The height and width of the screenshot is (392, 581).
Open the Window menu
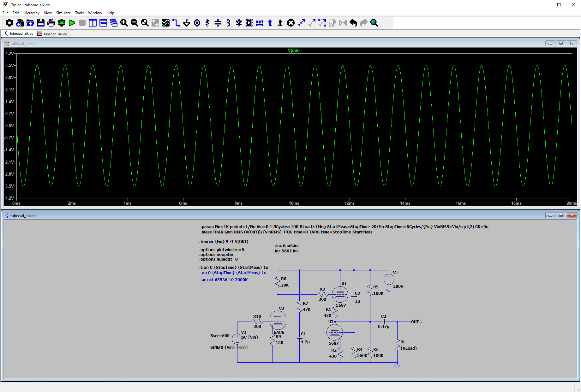pyautogui.click(x=95, y=13)
